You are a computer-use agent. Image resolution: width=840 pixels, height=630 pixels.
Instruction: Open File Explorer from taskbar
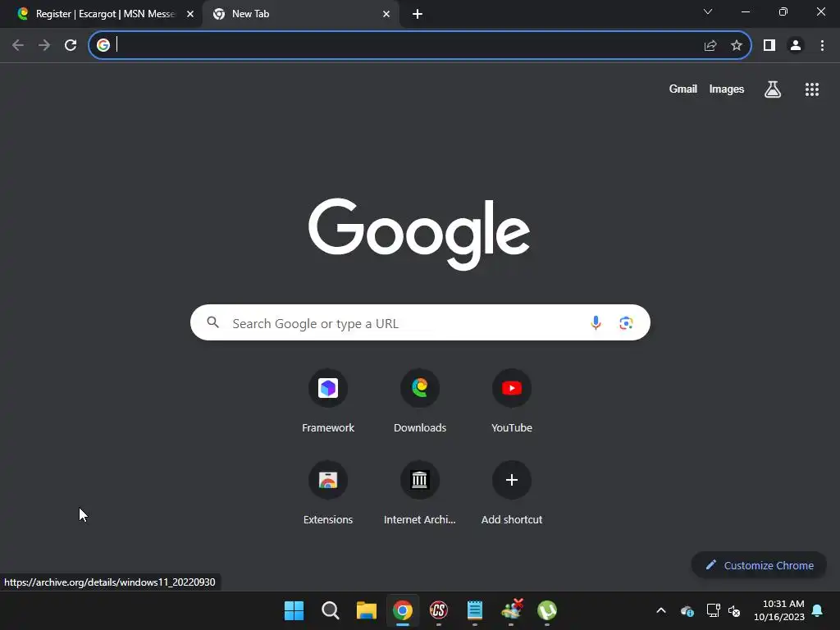pos(367,610)
